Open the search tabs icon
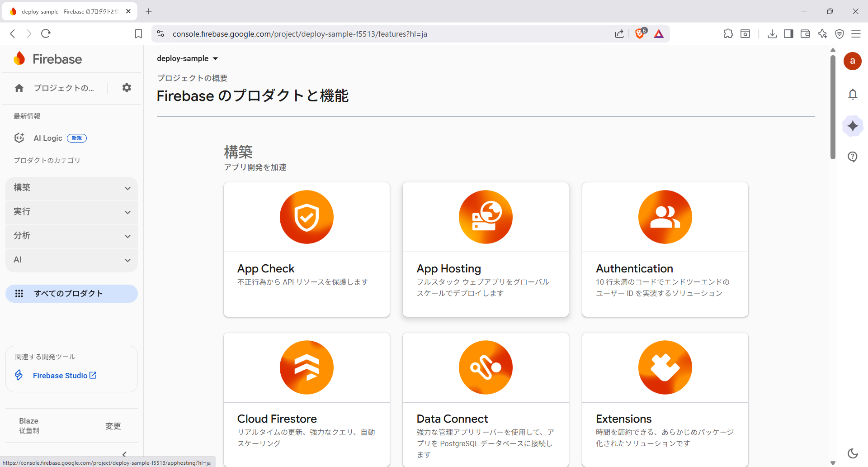Image resolution: width=868 pixels, height=467 pixels. tap(745, 34)
